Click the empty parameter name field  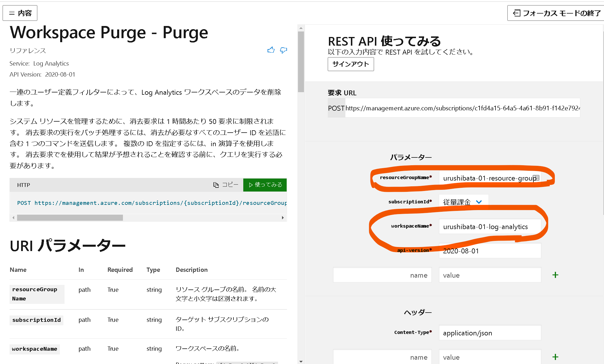(x=382, y=275)
